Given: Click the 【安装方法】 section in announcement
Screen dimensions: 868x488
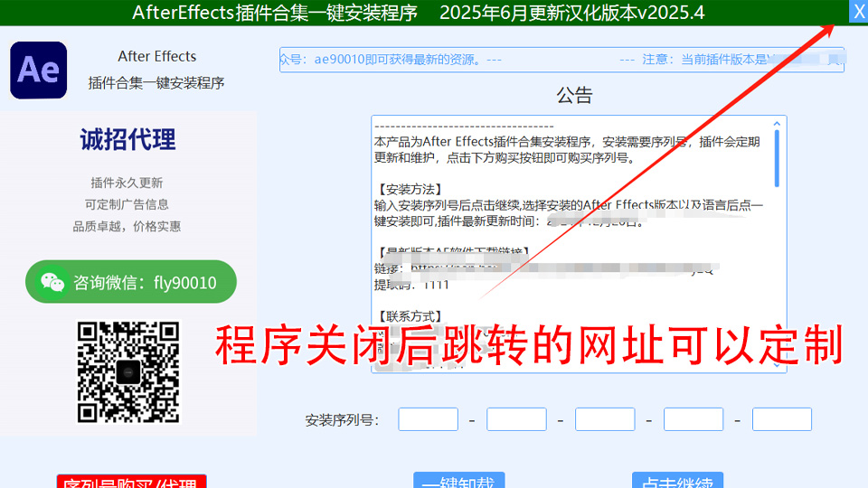Looking at the screenshot, I should (x=409, y=190).
